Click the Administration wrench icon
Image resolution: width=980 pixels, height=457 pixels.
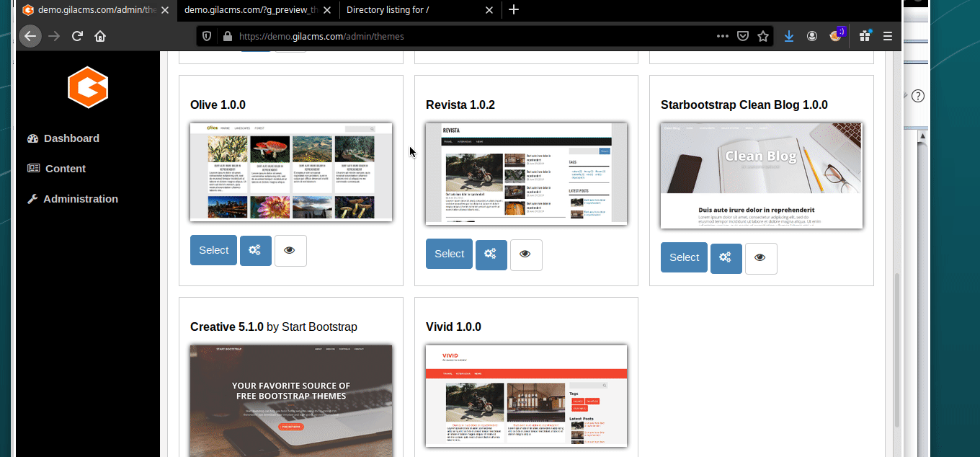33,198
